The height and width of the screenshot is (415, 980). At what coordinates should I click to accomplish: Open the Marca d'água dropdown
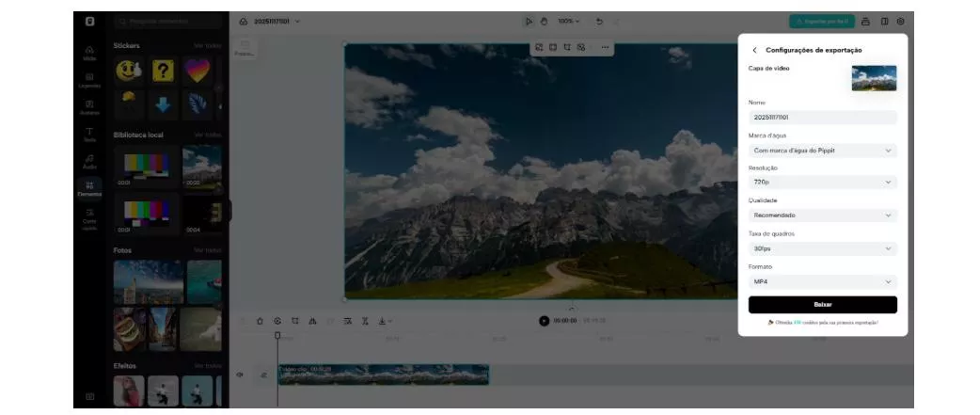822,151
